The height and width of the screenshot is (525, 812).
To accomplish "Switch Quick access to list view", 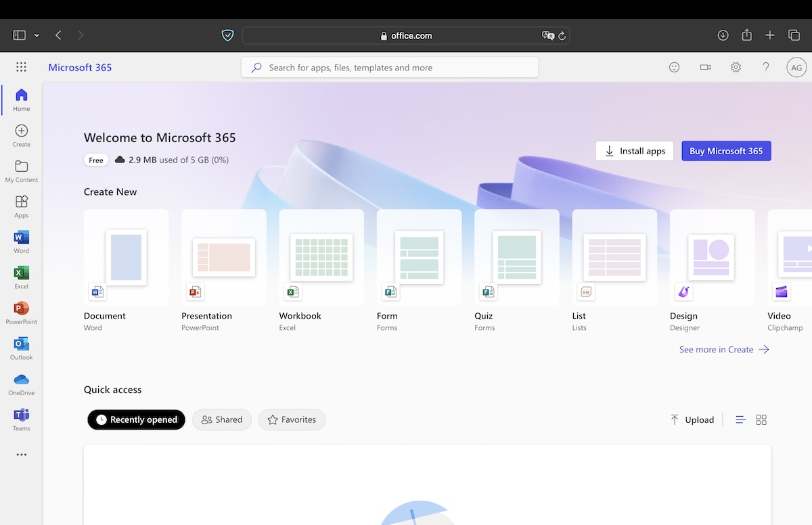I will (x=740, y=419).
